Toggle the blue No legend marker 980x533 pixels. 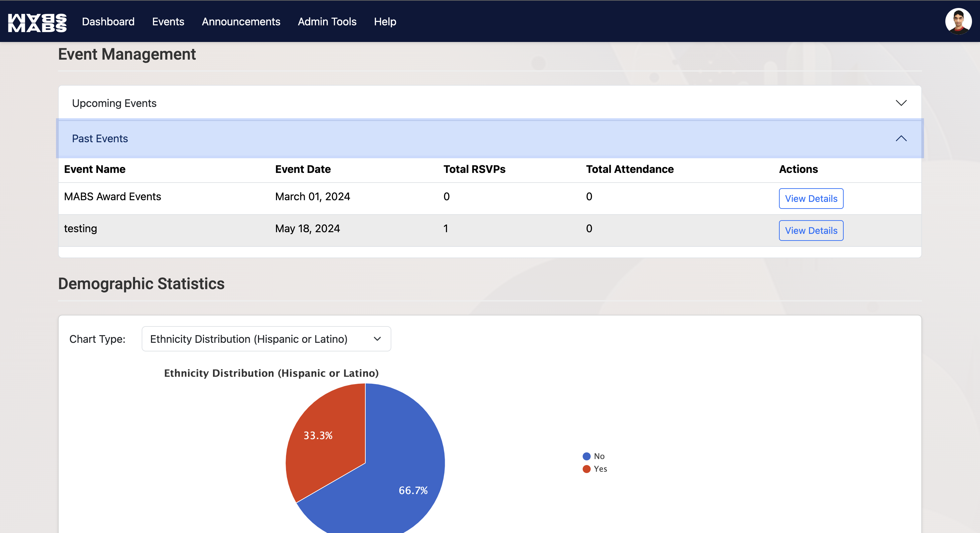pyautogui.click(x=586, y=456)
